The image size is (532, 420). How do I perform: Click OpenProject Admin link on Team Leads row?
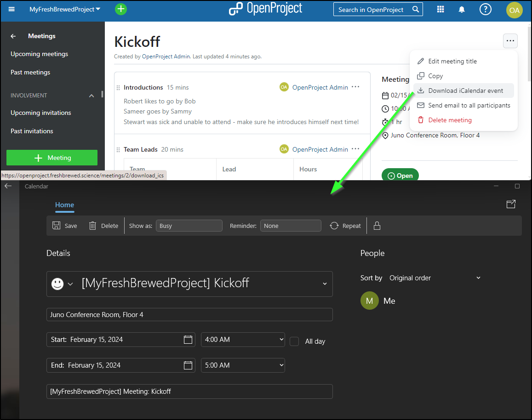click(x=320, y=149)
